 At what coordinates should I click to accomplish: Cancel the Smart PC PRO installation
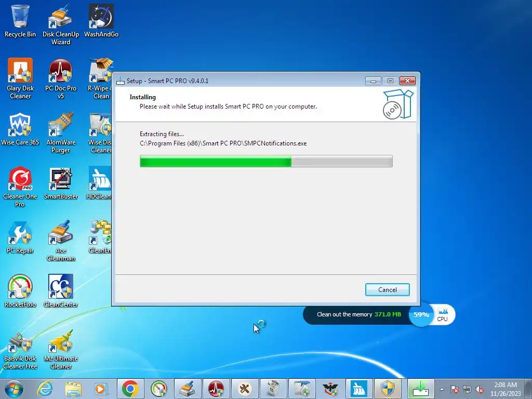[x=387, y=290]
